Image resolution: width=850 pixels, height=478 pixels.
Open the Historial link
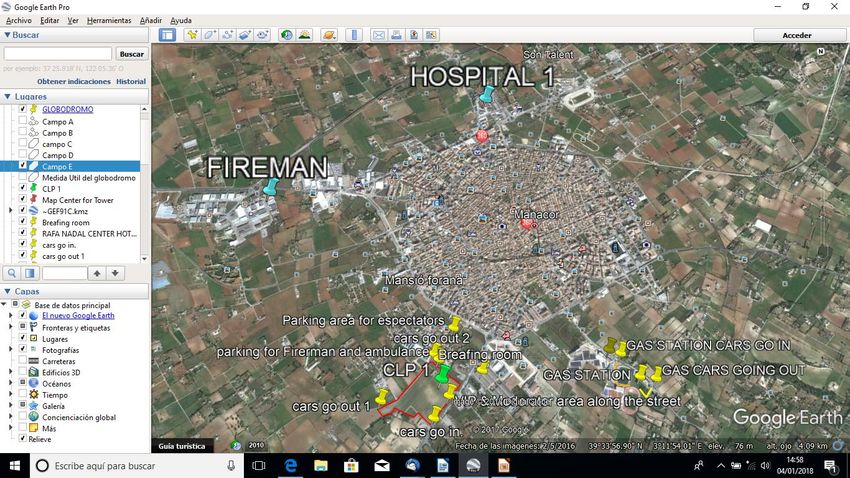(131, 81)
